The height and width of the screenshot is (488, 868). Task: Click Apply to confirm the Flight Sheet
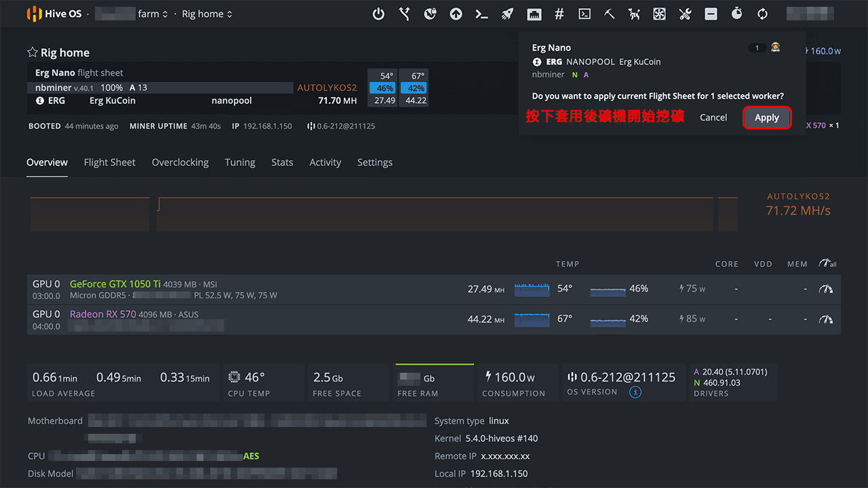pyautogui.click(x=766, y=117)
